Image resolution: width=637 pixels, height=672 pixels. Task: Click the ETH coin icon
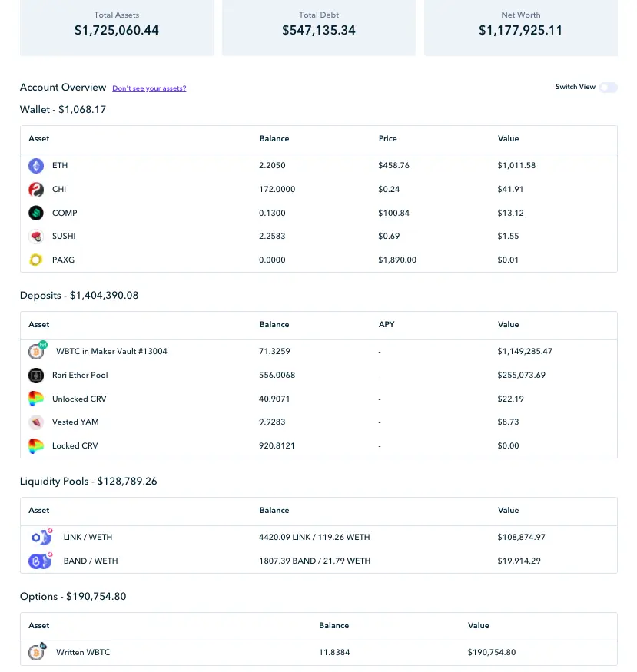tap(36, 165)
